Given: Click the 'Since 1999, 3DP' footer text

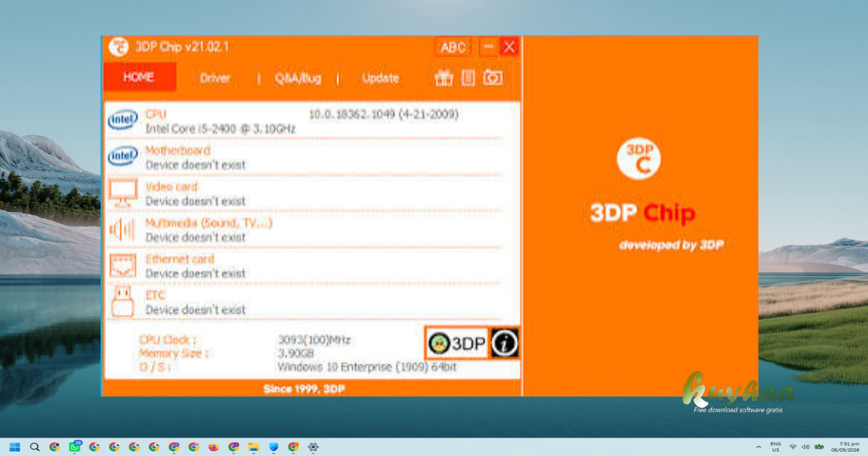Looking at the screenshot, I should coord(304,389).
